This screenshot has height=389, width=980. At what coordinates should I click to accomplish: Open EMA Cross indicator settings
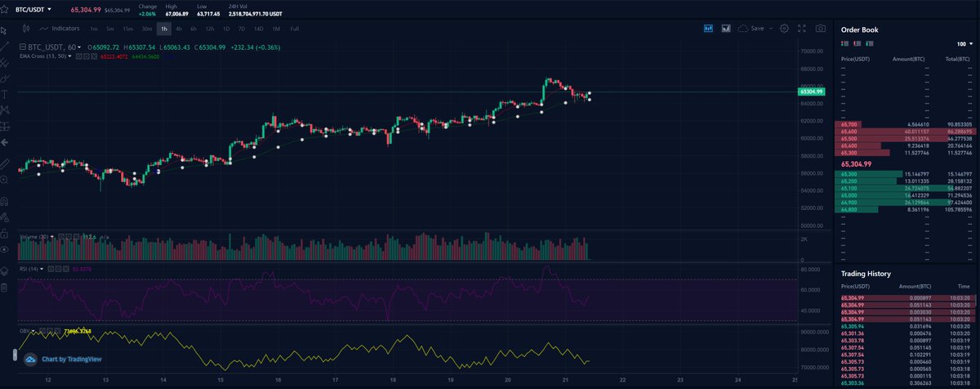coord(87,56)
